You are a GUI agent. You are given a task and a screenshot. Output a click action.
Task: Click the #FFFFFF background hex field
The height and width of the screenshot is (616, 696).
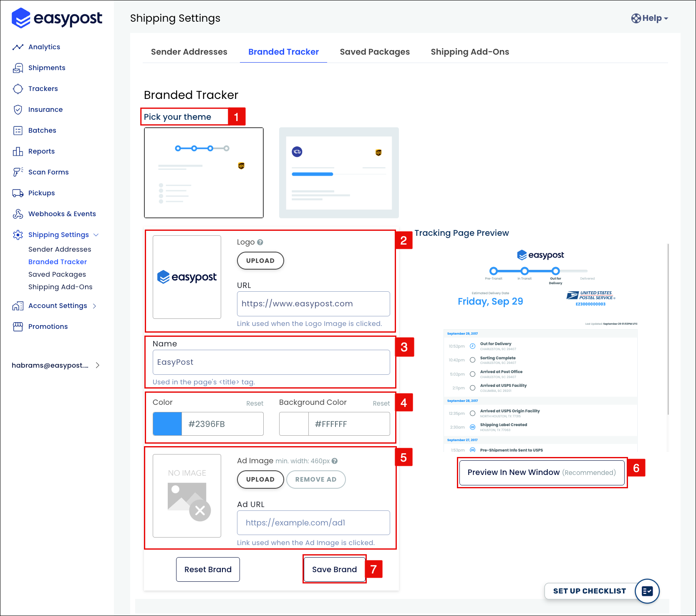(349, 424)
